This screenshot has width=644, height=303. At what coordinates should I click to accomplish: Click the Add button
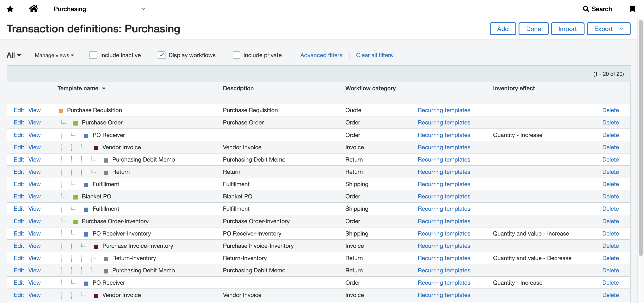503,28
